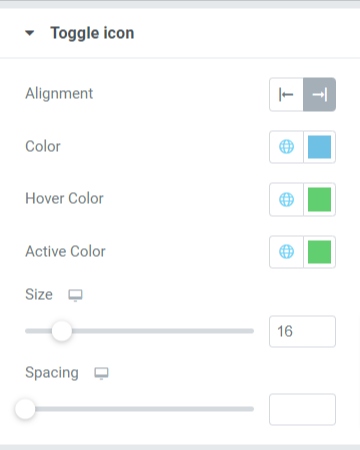Collapse the Toggle icon section arrow
360x450 pixels.
pyautogui.click(x=30, y=33)
